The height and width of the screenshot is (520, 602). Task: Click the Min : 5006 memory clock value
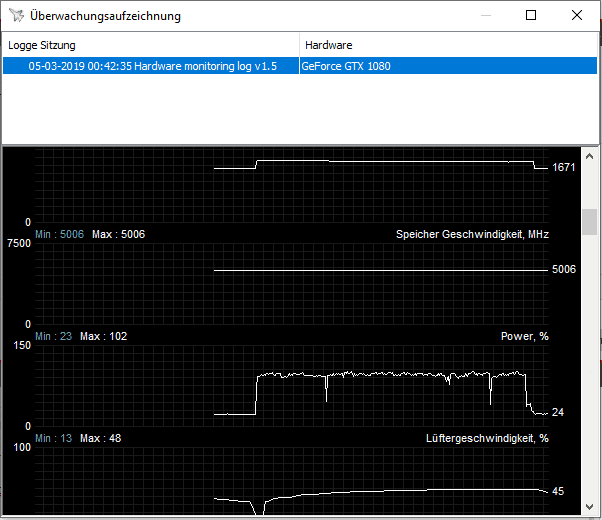60,234
